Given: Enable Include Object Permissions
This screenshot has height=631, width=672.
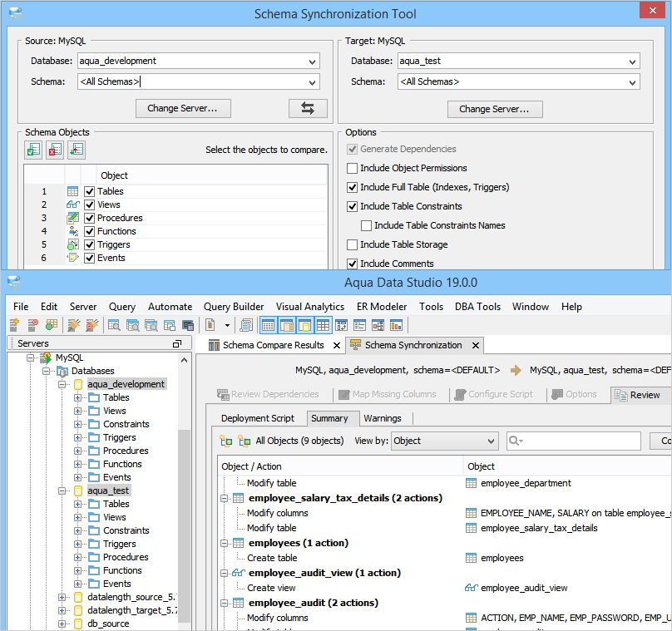Looking at the screenshot, I should click(x=352, y=168).
